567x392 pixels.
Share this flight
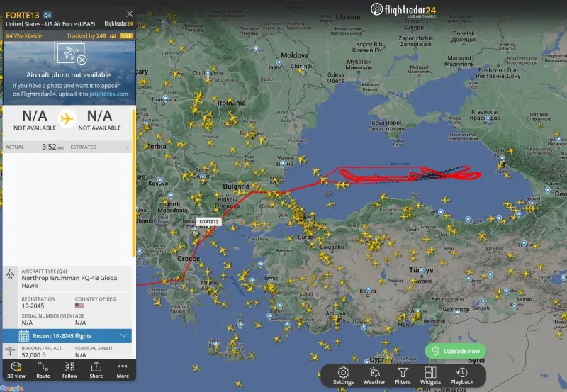96,369
